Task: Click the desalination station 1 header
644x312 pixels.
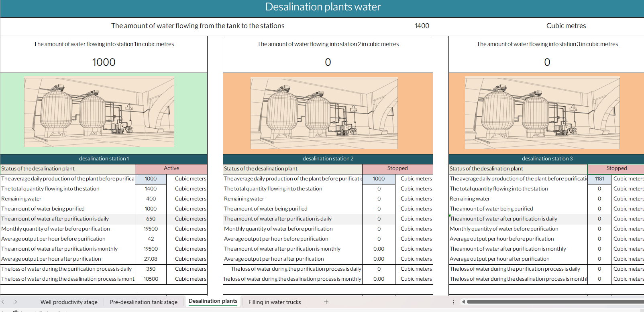Action: pyautogui.click(x=104, y=159)
